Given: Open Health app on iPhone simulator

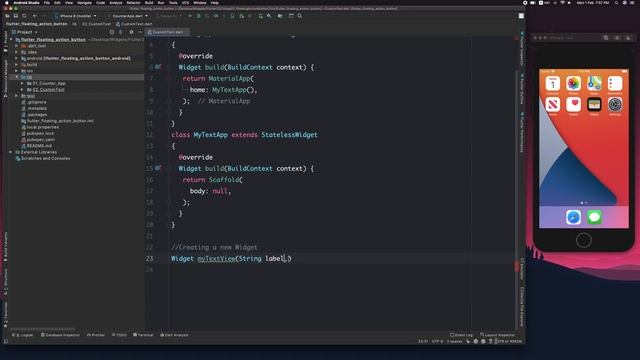Looking at the screenshot, I should coord(573,105).
